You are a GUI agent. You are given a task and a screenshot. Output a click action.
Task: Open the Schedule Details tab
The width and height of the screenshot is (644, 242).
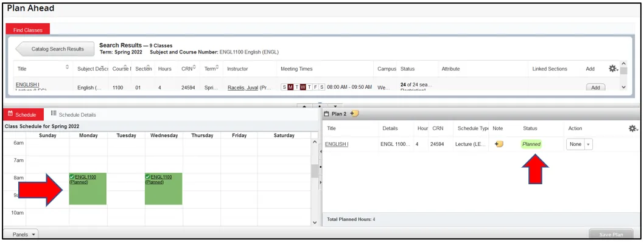pos(73,114)
